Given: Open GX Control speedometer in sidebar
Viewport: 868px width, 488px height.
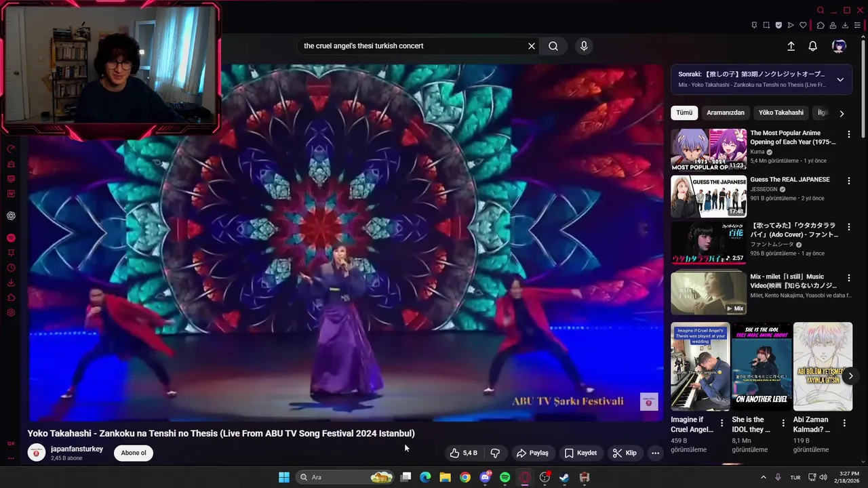Looking at the screenshot, I should click(11, 149).
